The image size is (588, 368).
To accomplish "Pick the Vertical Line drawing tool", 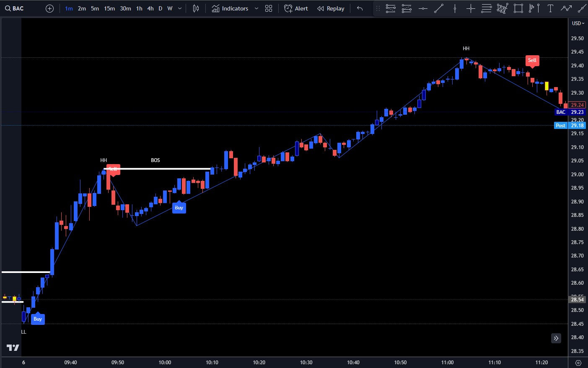I will pos(455,8).
